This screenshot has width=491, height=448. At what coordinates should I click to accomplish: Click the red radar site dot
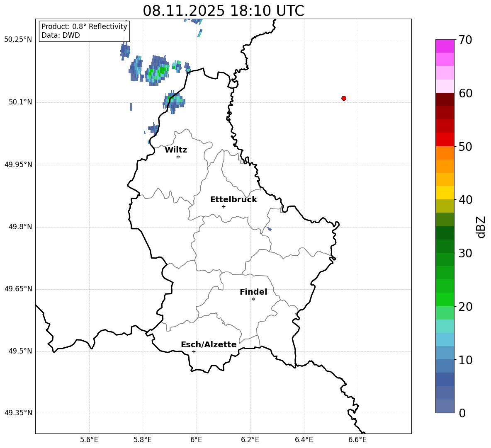(343, 98)
